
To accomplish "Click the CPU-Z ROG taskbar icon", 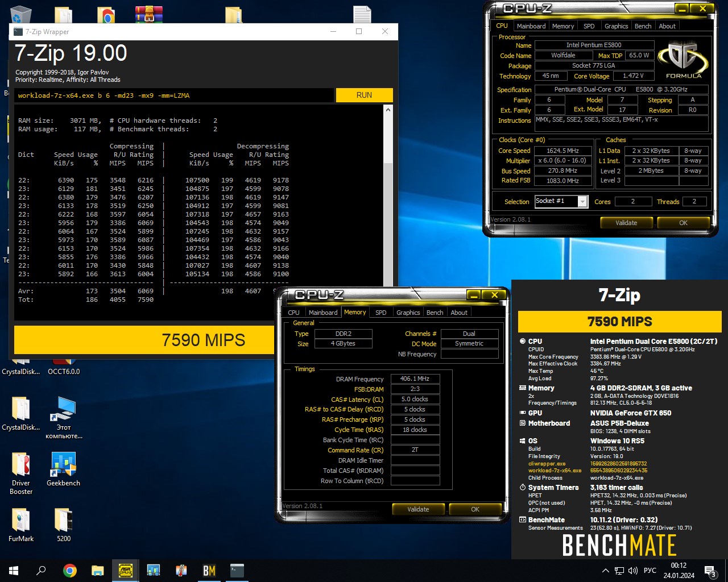I will [x=126, y=571].
